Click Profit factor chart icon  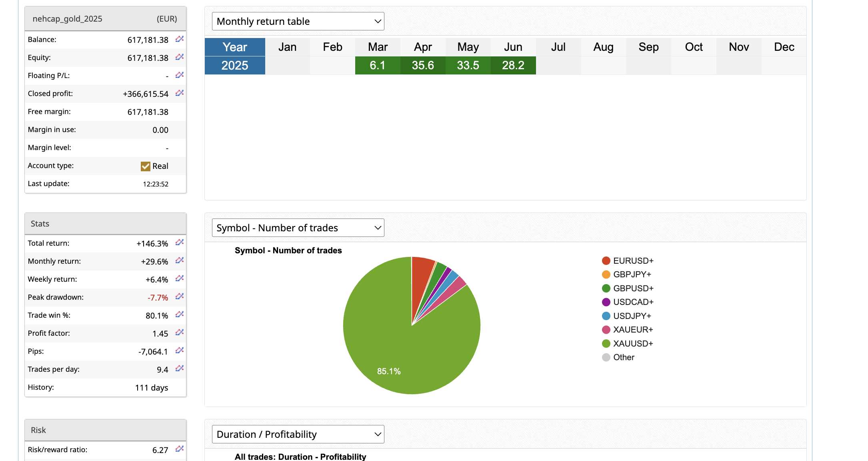coord(179,333)
